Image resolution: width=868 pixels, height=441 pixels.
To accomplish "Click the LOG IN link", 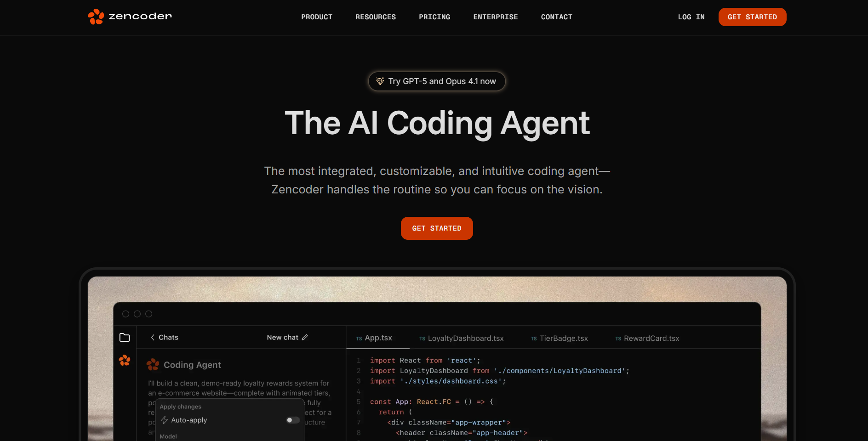I will pyautogui.click(x=691, y=17).
